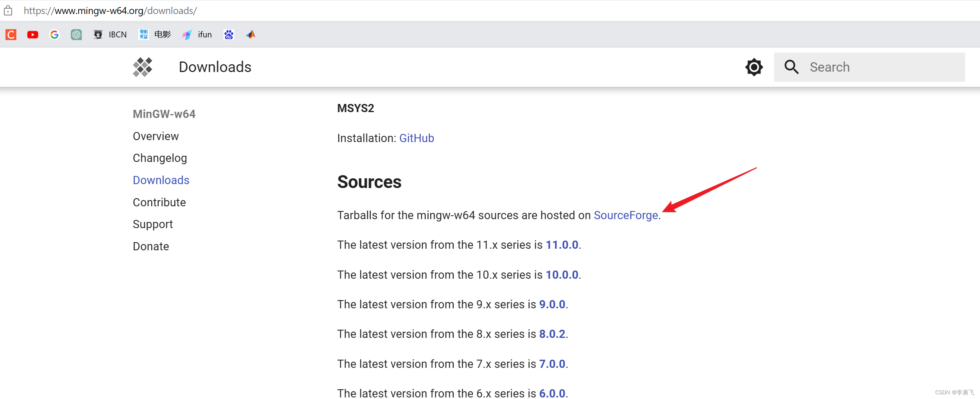Open the Contribute sidebar page
980x399 pixels.
[x=159, y=202]
